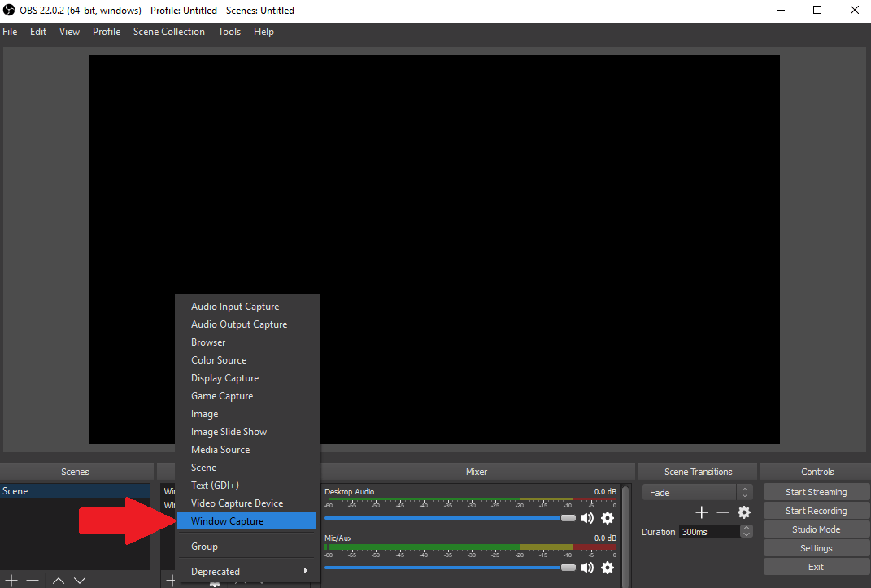Remove the selected scene with the minus icon
Viewport: 871px width, 588px height.
(32, 580)
